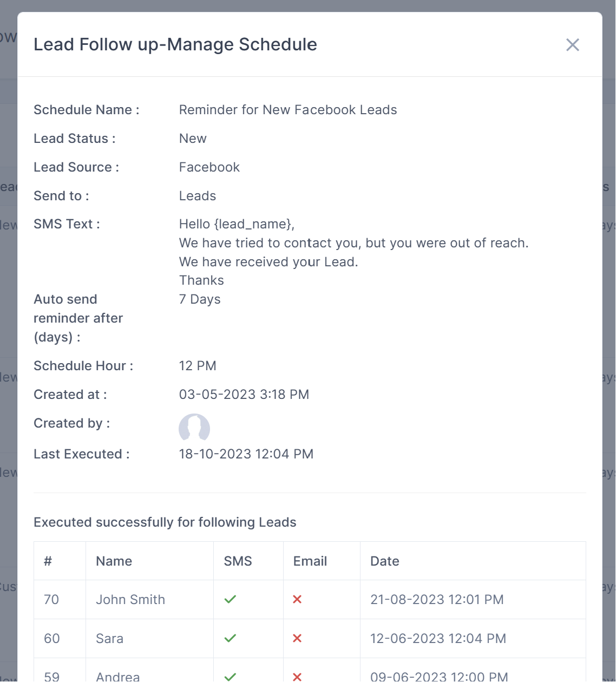Select lead row for Sara
Image resolution: width=616 pixels, height=682 pixels.
click(x=109, y=638)
